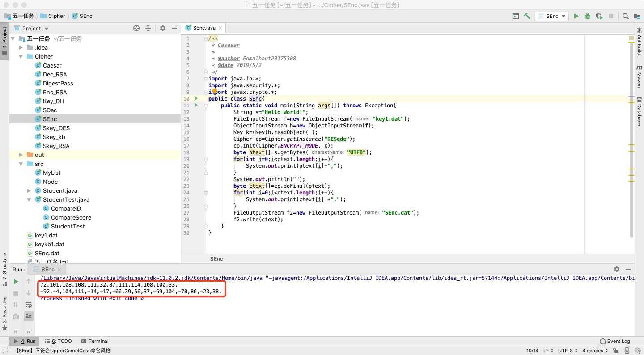Image resolution: width=644 pixels, height=355 pixels.
Task: Click run gutter arrow on line 10
Action: pyautogui.click(x=196, y=98)
